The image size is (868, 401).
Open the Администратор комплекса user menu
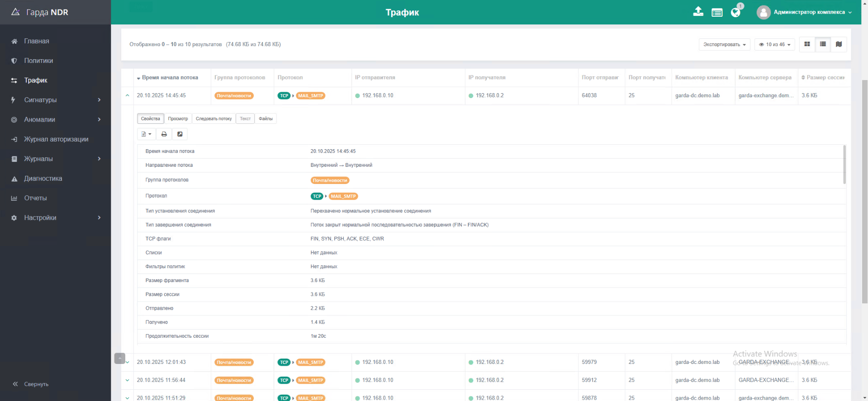click(x=804, y=12)
